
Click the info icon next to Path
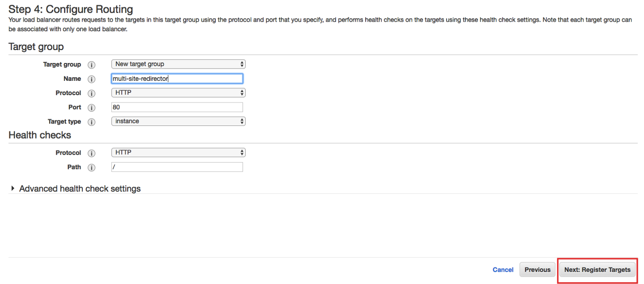(91, 167)
